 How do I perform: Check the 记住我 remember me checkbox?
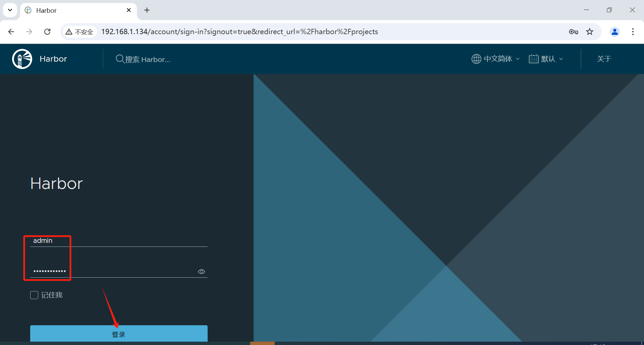(34, 295)
